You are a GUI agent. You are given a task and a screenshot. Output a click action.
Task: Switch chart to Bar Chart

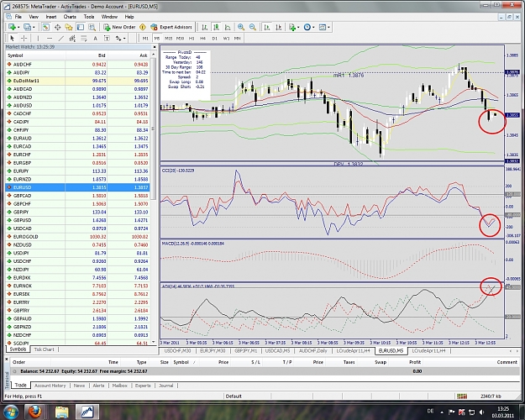click(205, 27)
